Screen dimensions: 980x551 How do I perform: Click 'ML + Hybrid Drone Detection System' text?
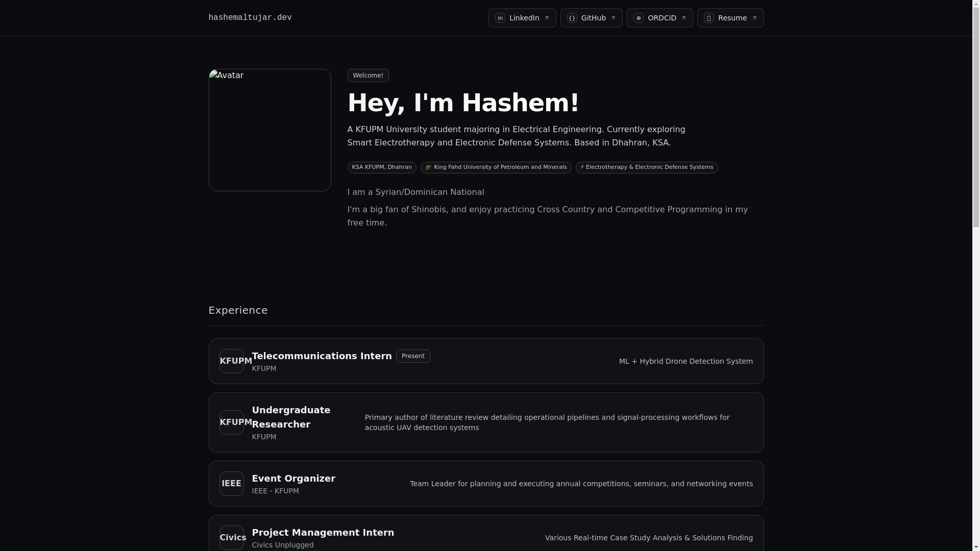click(686, 361)
